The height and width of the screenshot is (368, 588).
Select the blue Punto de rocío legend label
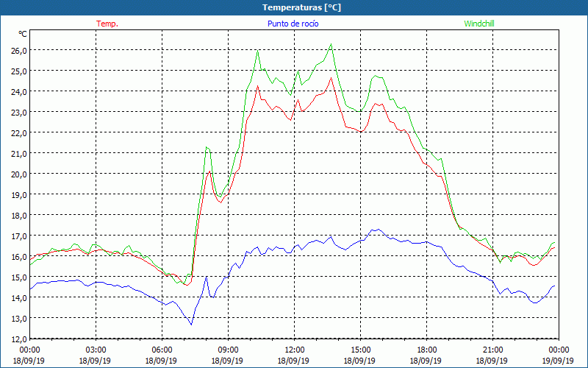coord(293,24)
